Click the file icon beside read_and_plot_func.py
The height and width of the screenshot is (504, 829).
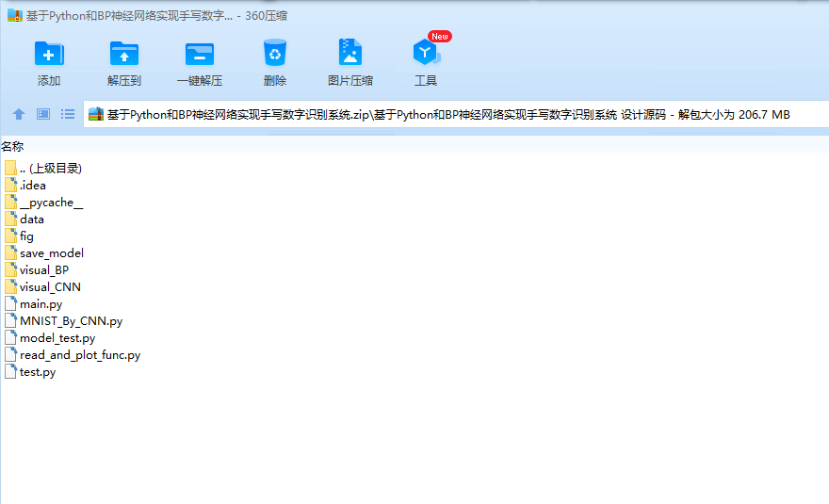[10, 354]
